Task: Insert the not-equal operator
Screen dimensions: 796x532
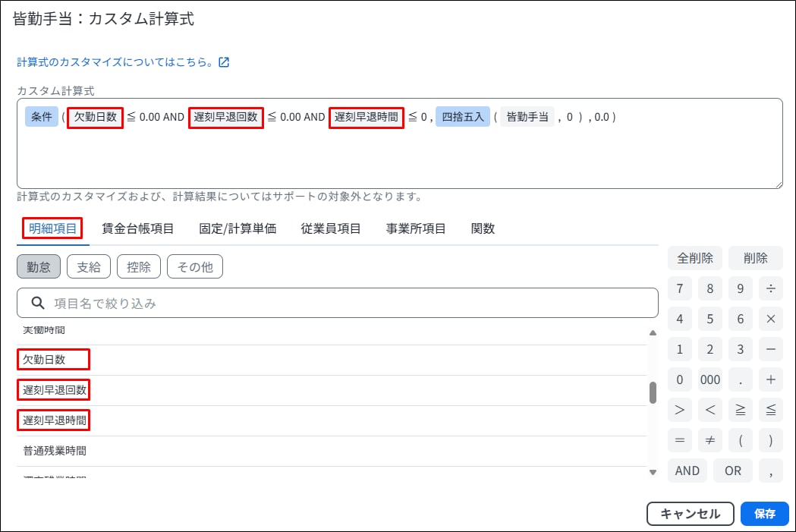Action: [x=709, y=440]
